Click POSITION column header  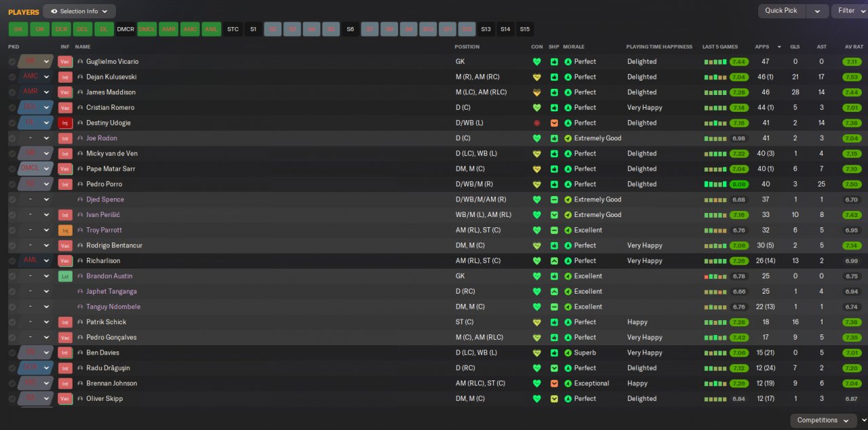(467, 47)
